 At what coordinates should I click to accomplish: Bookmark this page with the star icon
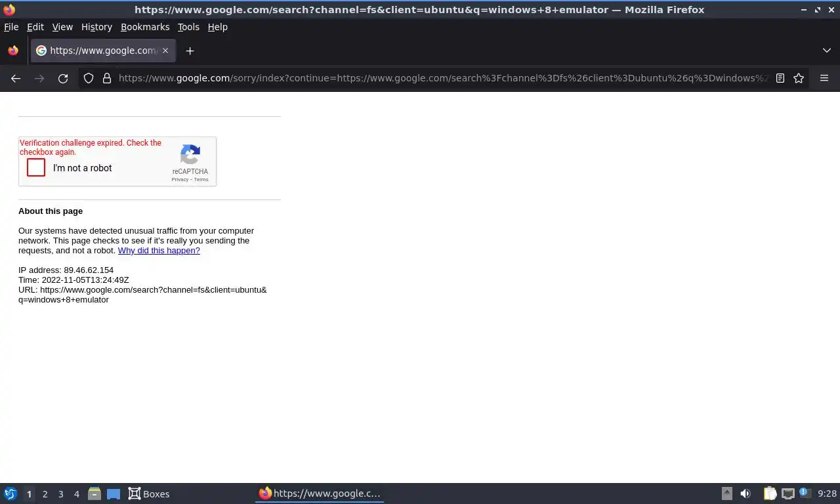799,78
